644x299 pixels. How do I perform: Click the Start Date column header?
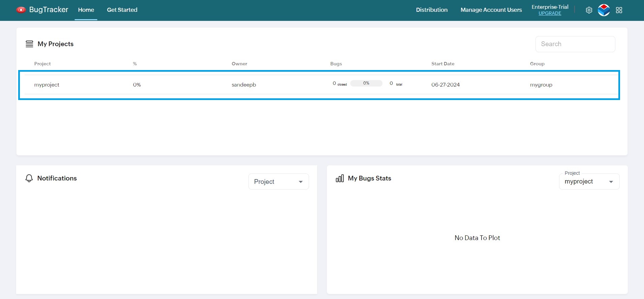click(x=443, y=64)
